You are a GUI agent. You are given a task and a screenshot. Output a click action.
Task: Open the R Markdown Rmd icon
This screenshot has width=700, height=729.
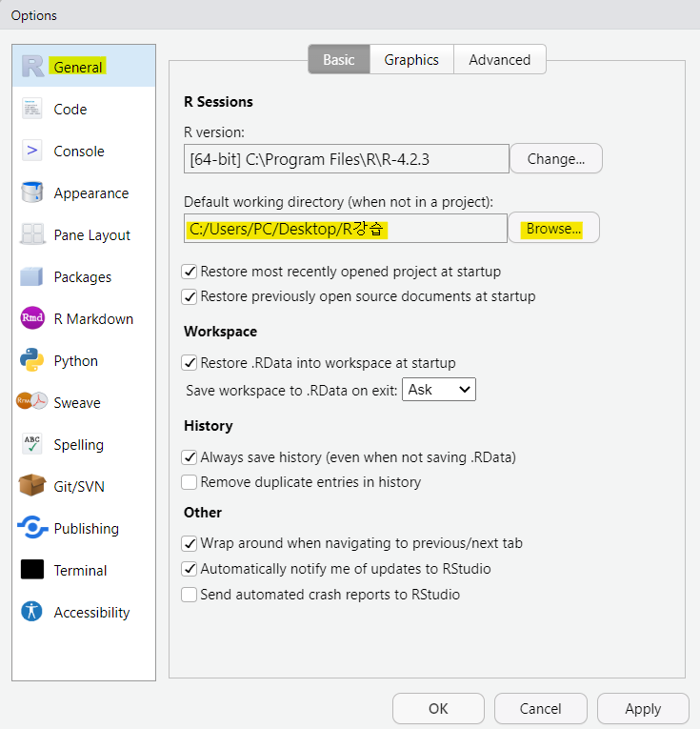32,318
